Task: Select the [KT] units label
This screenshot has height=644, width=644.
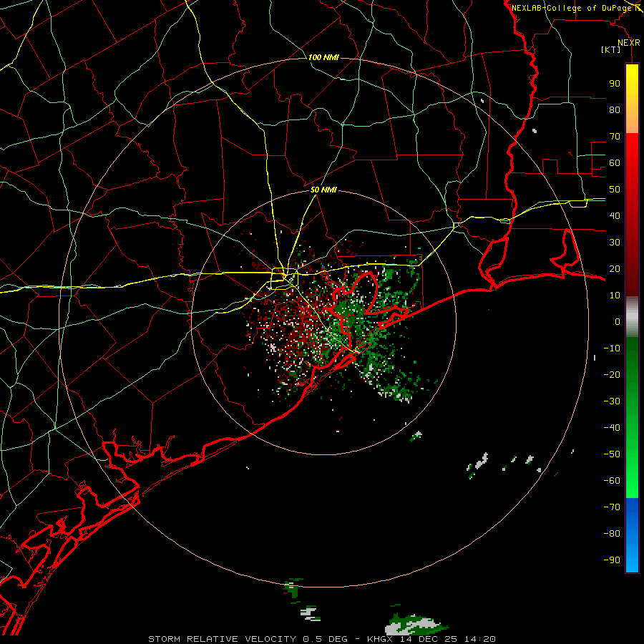Action: click(610, 49)
